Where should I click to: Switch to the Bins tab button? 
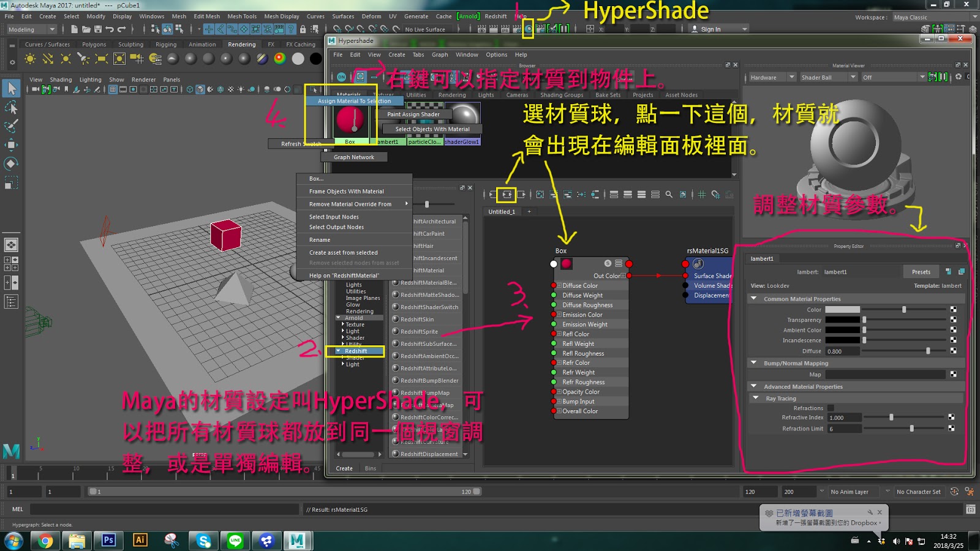pos(371,468)
